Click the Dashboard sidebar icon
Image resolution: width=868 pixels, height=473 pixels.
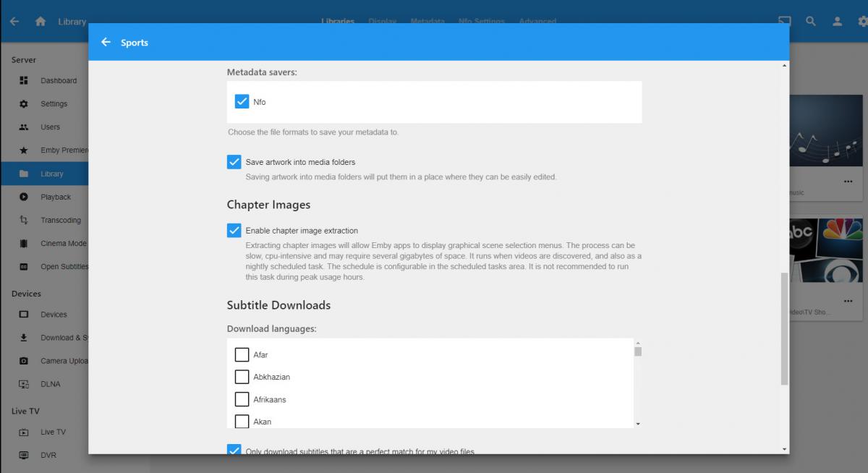24,80
